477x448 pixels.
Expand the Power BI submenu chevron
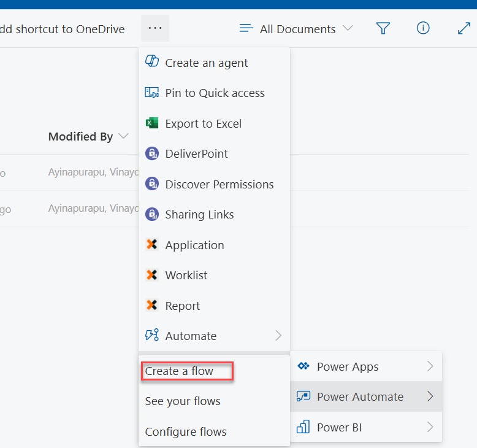point(430,427)
